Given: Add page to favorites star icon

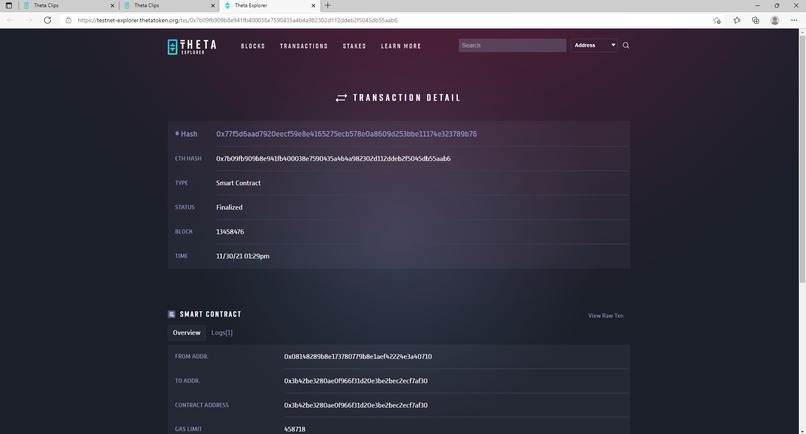Looking at the screenshot, I should coord(717,20).
